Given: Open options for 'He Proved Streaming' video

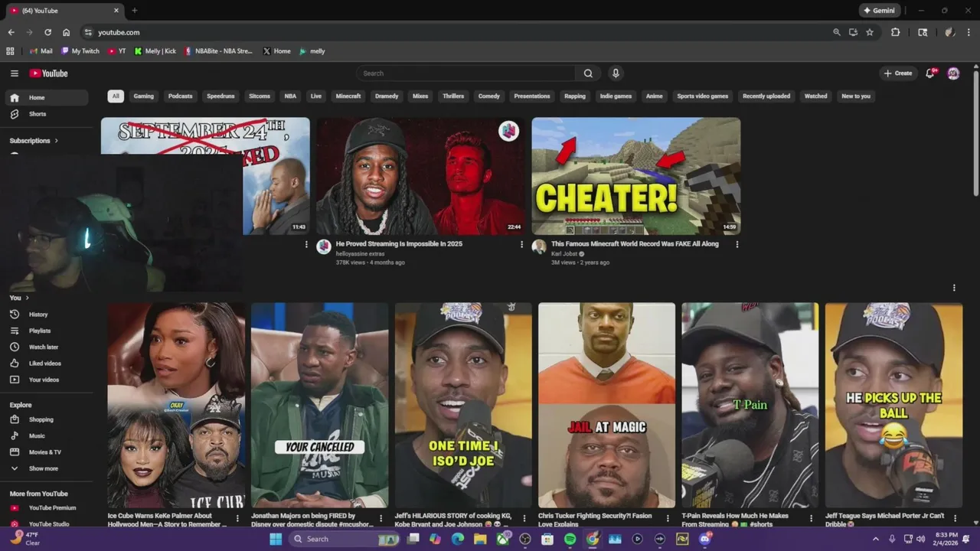Looking at the screenshot, I should coord(522,244).
